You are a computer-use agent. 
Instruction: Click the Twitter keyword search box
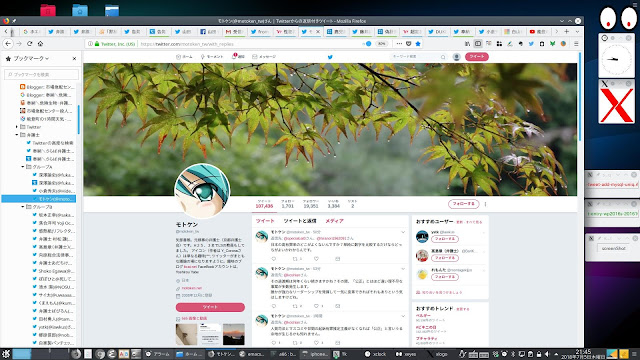click(x=418, y=57)
